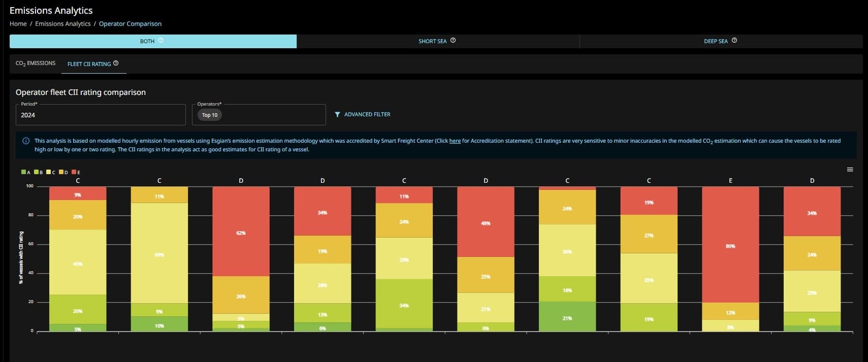Toggle the E rating legend item
The image size is (868, 362).
[76, 172]
